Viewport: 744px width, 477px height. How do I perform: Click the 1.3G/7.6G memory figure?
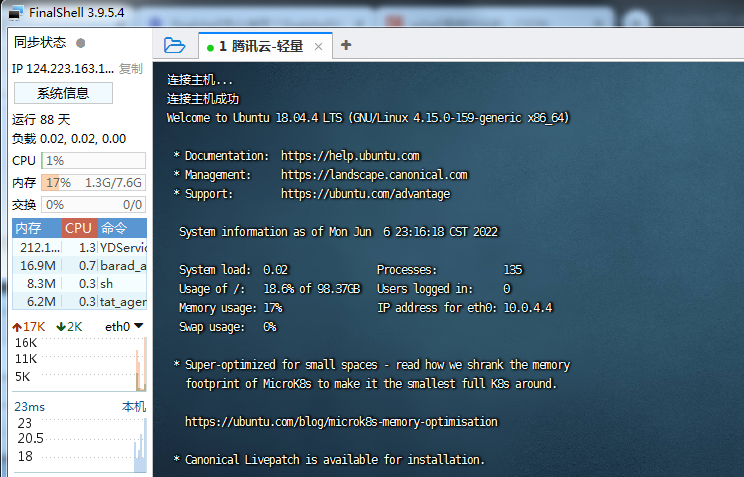coord(113,183)
